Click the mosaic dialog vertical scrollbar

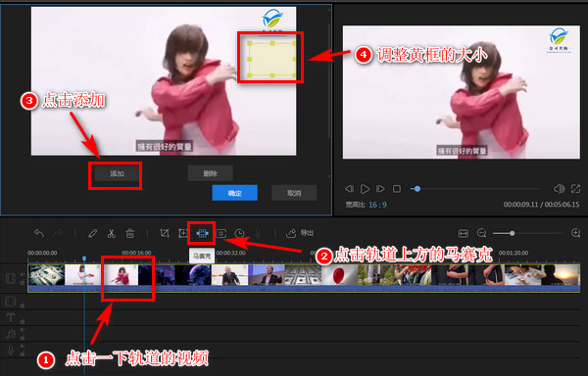coord(329,80)
